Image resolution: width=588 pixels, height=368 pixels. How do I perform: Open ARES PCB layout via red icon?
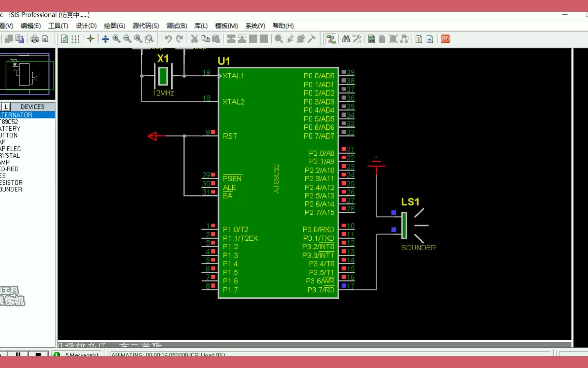445,39
